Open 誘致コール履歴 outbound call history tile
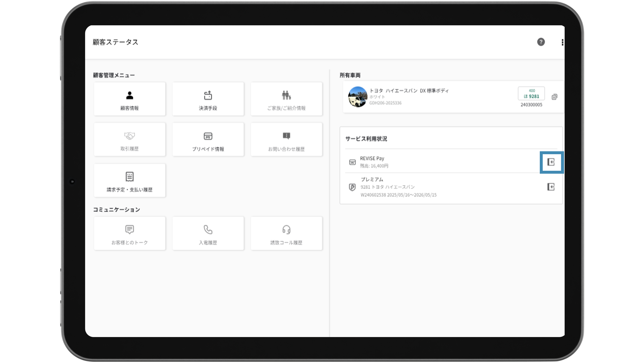 pyautogui.click(x=286, y=233)
